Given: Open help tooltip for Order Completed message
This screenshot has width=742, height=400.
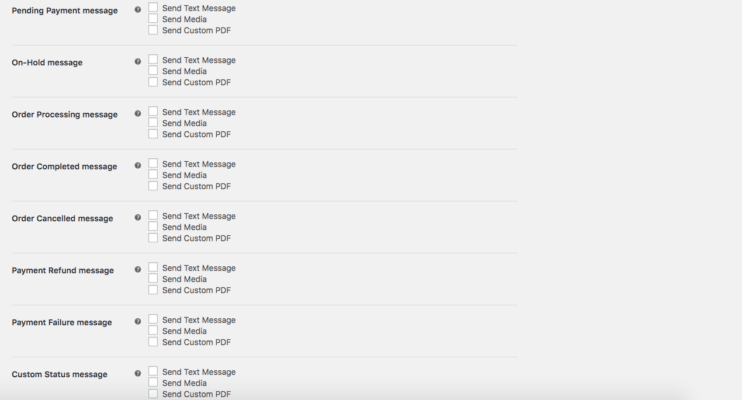Looking at the screenshot, I should (x=138, y=166).
